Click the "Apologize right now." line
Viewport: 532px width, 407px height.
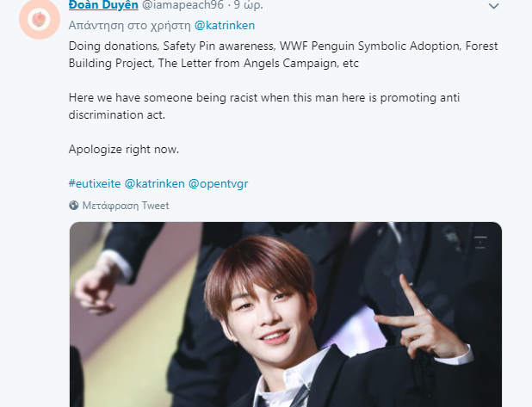point(122,149)
